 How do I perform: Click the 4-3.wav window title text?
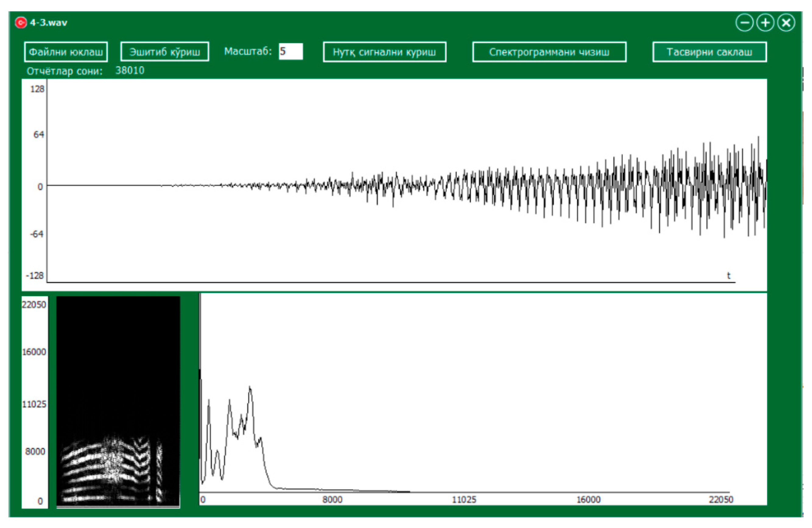[48, 23]
